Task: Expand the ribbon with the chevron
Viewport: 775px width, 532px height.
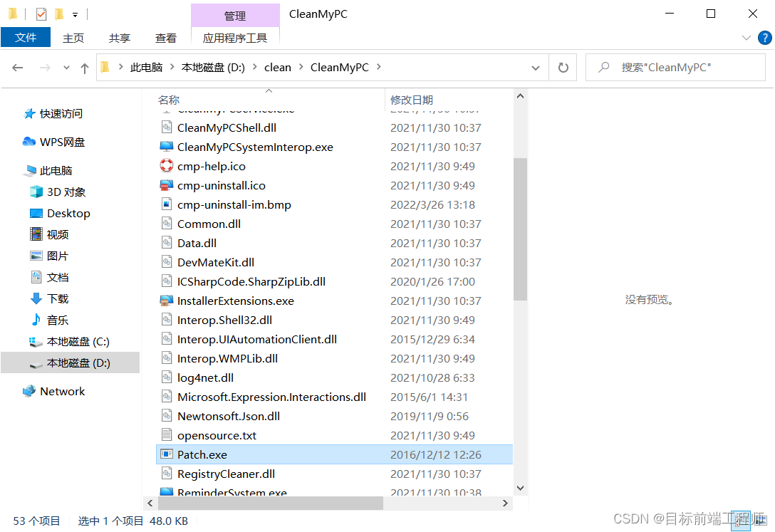Action: tap(747, 38)
